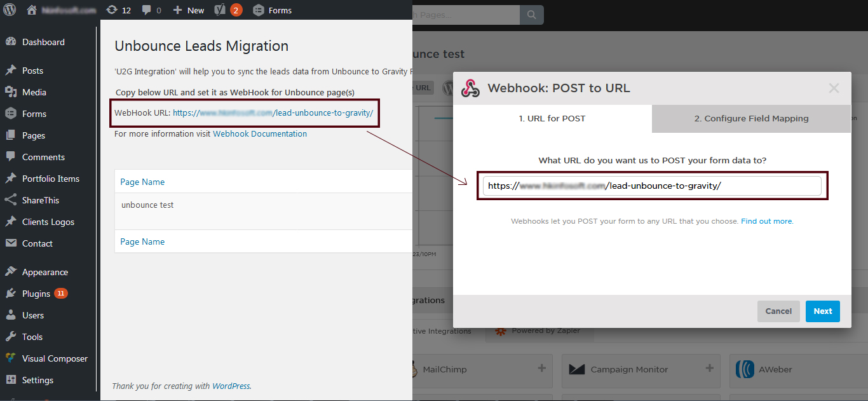Visit site via home icon
The height and width of the screenshot is (401, 868).
(x=32, y=10)
